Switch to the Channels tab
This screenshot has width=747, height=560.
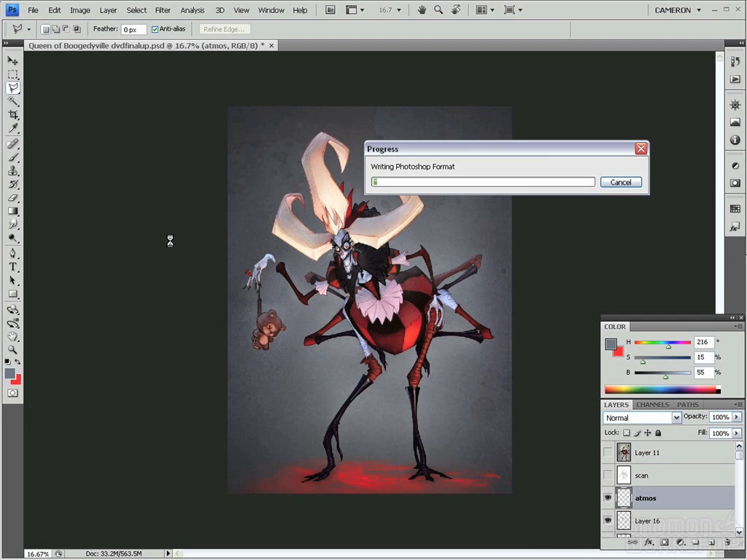point(652,405)
